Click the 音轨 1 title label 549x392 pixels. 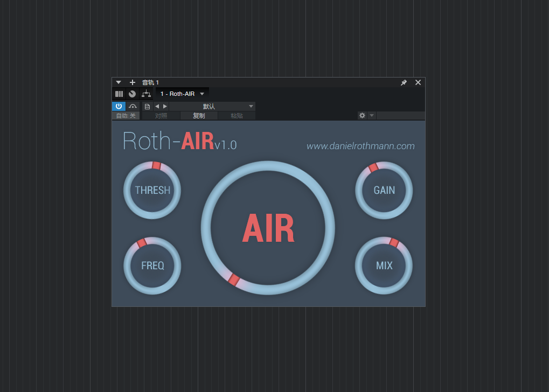pos(150,82)
